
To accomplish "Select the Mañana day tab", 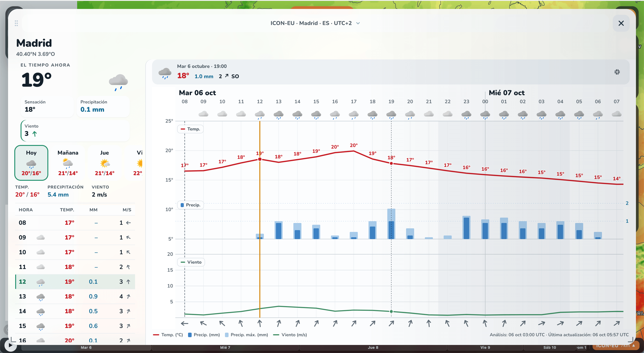I will (x=68, y=163).
